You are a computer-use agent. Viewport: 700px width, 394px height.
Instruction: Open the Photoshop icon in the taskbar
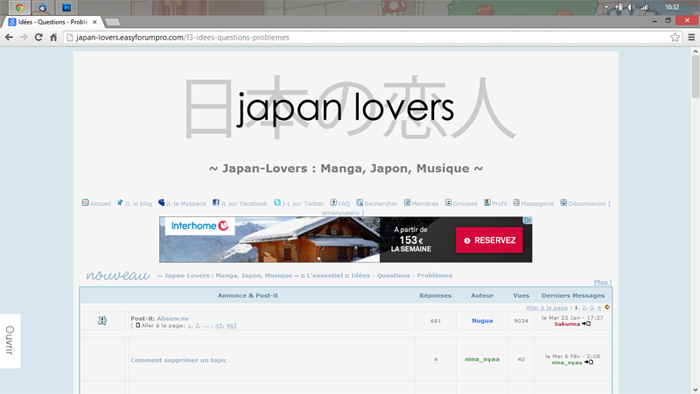pos(67,8)
